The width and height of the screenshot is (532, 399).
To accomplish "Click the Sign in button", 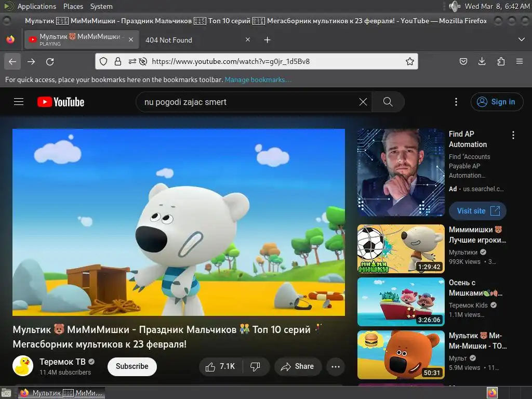I will coord(497,102).
